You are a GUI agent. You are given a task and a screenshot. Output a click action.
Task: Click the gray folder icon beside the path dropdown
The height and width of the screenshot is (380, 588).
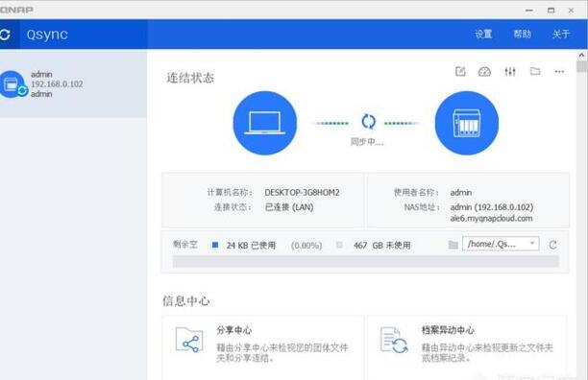point(453,245)
